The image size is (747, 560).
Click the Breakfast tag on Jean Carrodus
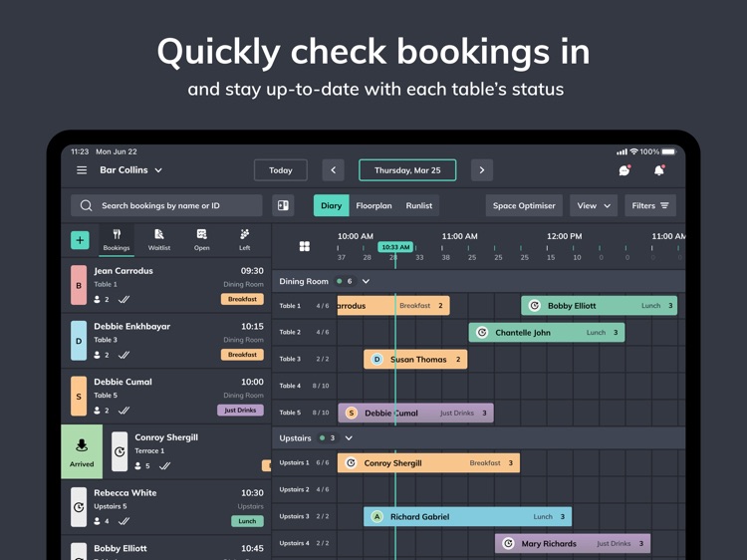tap(242, 299)
